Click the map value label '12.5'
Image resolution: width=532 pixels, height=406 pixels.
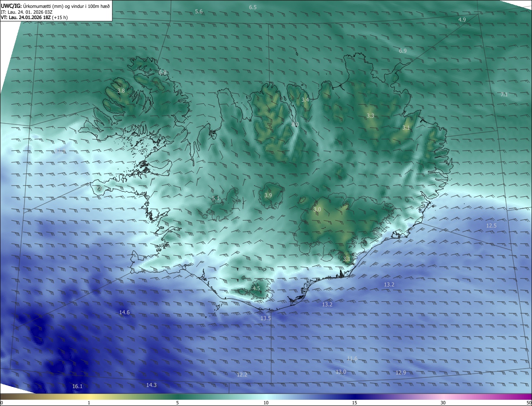(491, 226)
